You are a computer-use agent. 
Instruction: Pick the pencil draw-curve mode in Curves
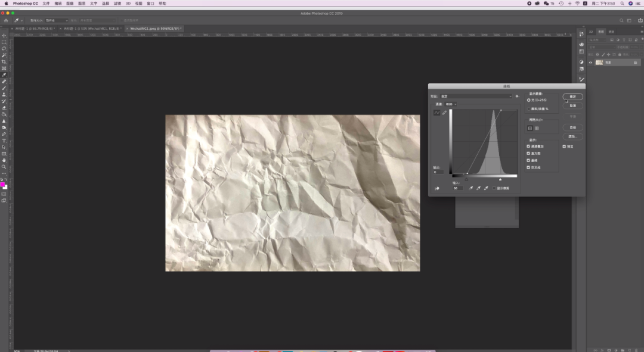444,113
